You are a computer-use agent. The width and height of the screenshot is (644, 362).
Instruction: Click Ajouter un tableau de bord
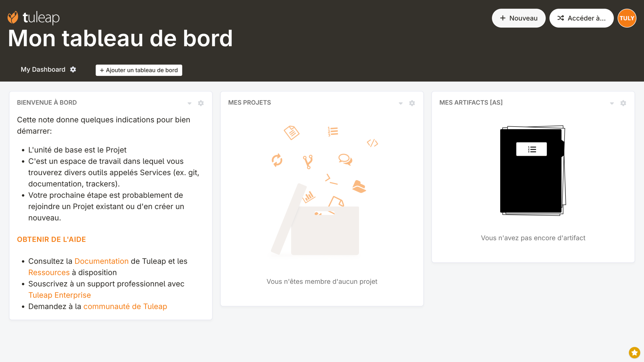139,70
